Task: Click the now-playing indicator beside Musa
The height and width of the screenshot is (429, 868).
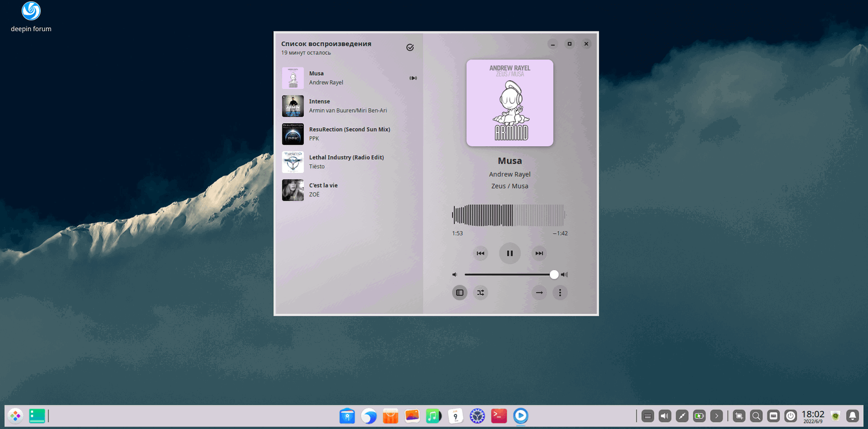Action: click(x=413, y=78)
